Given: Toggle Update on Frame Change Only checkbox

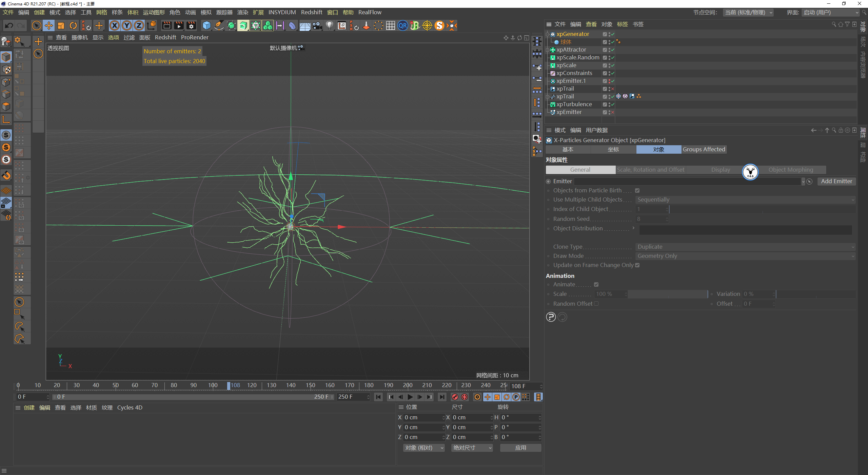Looking at the screenshot, I should 637,265.
